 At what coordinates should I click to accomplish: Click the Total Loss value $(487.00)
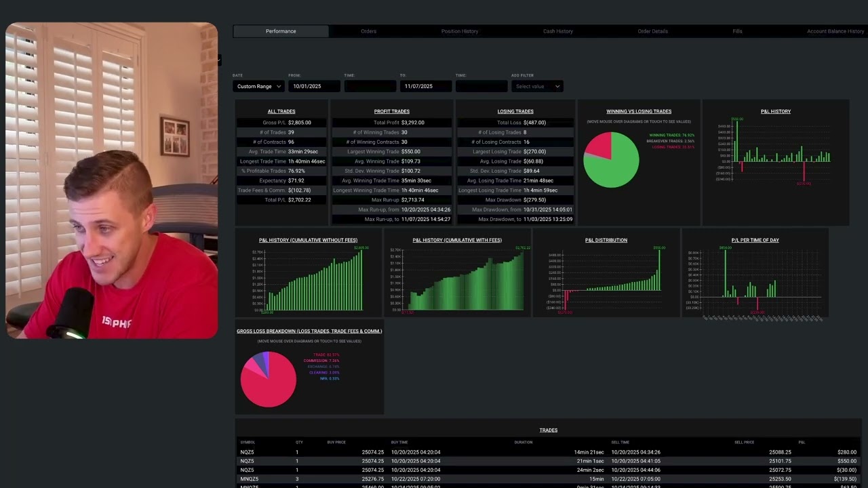[x=534, y=123]
